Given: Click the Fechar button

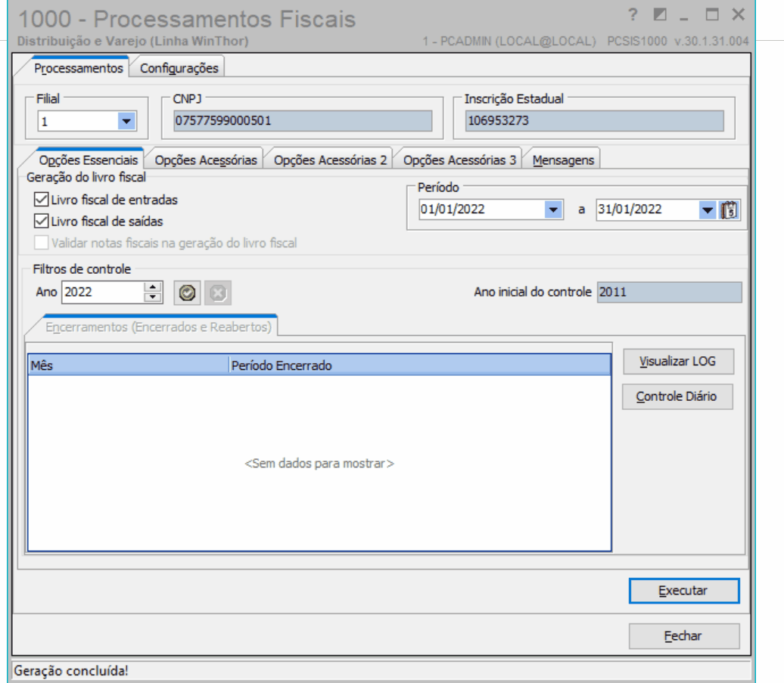Looking at the screenshot, I should pos(683,636).
